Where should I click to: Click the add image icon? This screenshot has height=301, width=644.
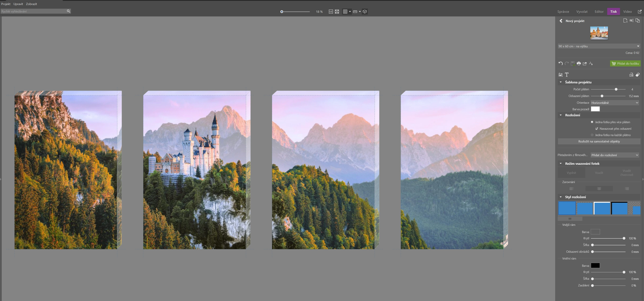561,75
